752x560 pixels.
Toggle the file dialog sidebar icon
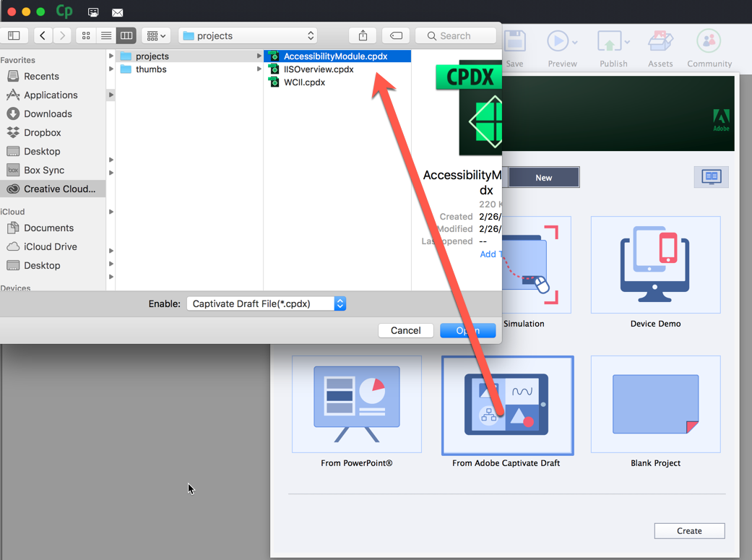pyautogui.click(x=14, y=35)
